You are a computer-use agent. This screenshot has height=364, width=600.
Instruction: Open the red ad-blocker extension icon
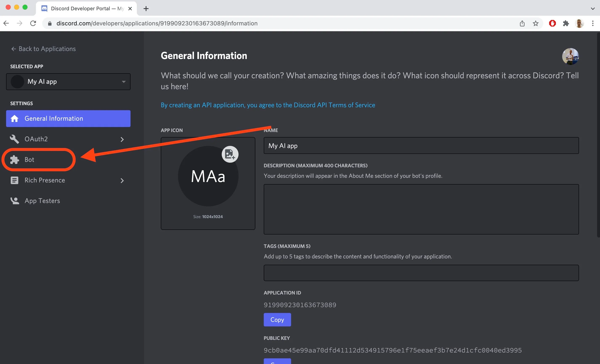point(552,23)
